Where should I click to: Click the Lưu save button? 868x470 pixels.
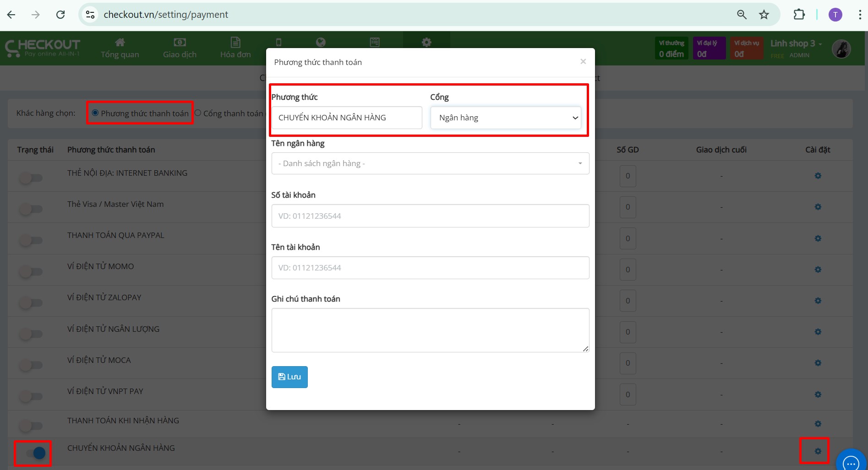[x=289, y=377]
